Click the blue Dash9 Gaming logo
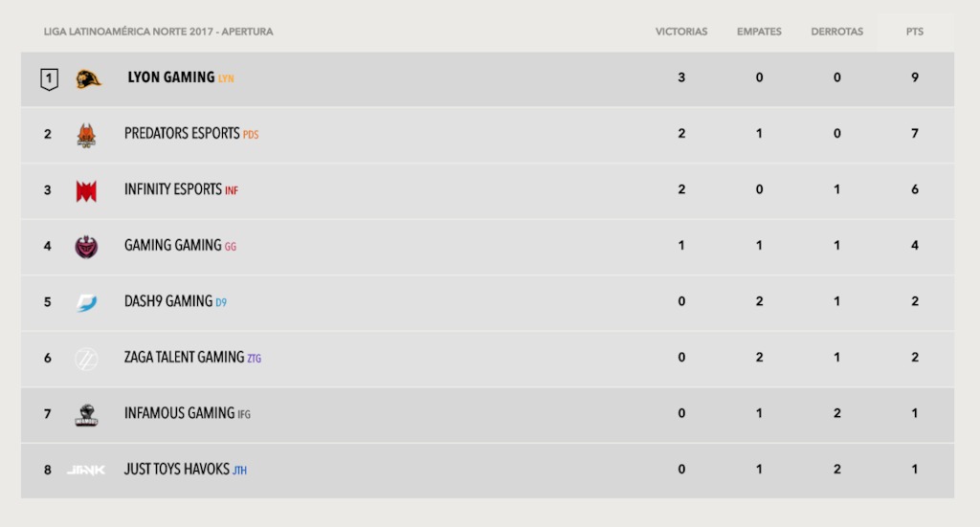The width and height of the screenshot is (980, 527). [86, 303]
